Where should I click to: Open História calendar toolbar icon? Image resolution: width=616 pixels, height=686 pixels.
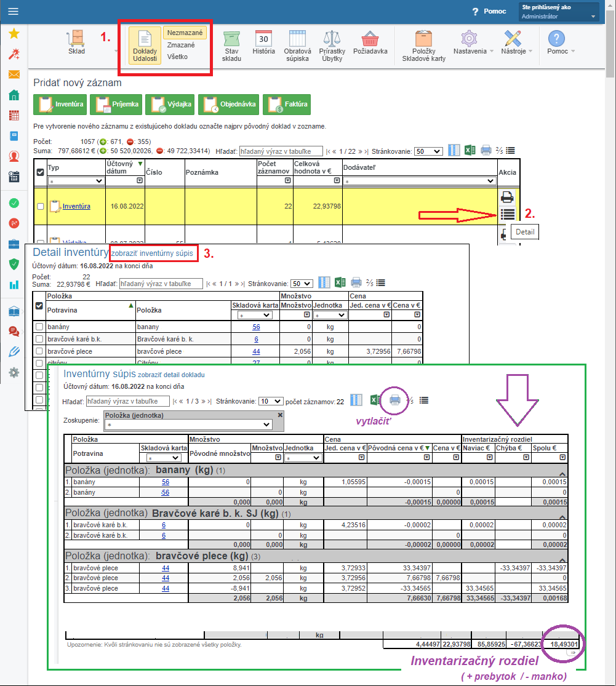pos(264,43)
